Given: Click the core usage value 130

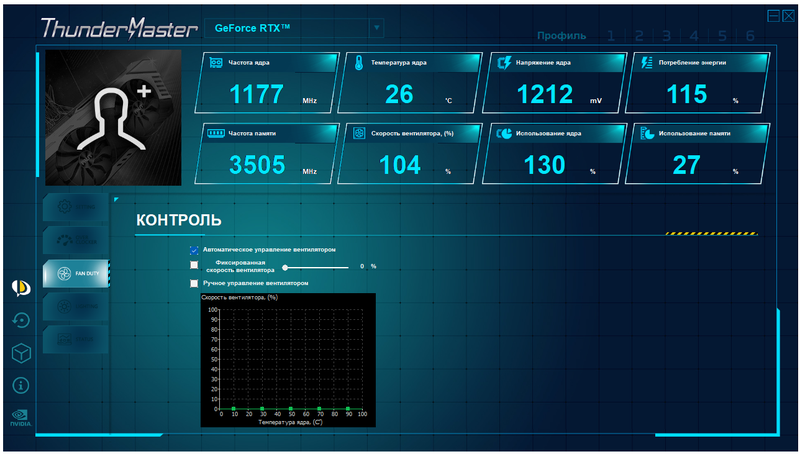Looking at the screenshot, I should pyautogui.click(x=545, y=165).
